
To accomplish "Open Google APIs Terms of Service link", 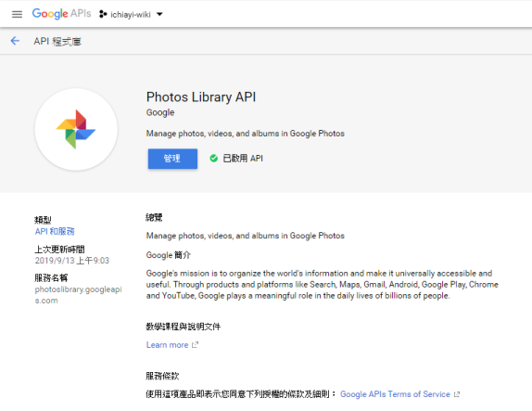I will pos(395,394).
